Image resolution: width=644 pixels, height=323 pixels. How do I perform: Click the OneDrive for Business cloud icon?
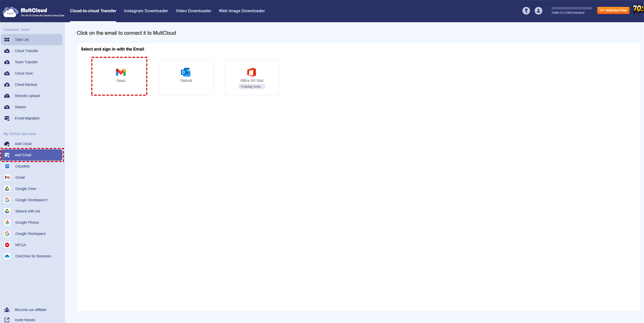point(7,256)
